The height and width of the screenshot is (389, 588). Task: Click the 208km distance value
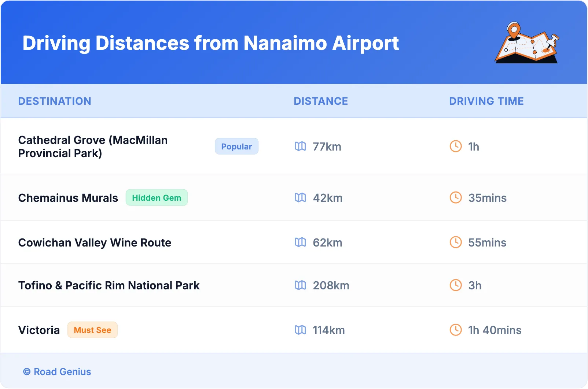(x=331, y=285)
